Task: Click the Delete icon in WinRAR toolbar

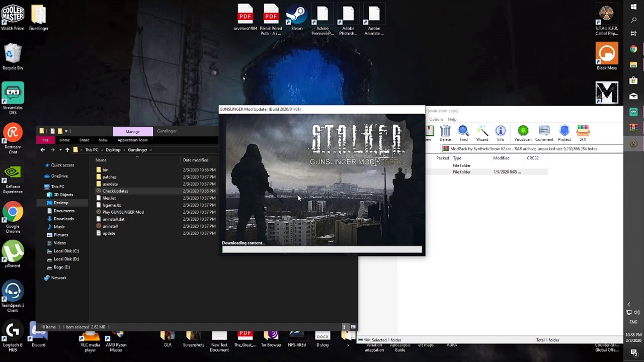Action: (x=445, y=133)
